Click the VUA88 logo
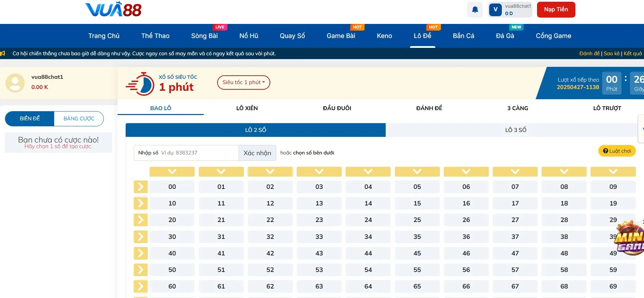 (x=113, y=9)
